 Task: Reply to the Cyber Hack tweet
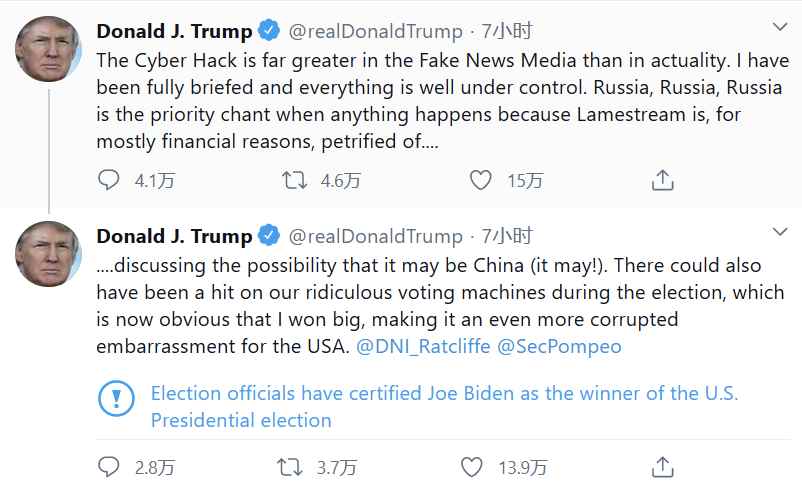tap(109, 181)
